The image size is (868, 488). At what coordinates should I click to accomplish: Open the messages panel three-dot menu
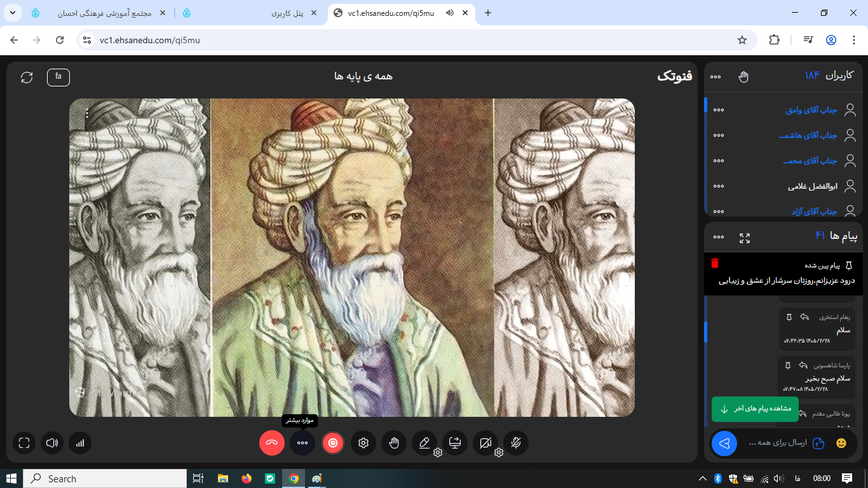[x=719, y=237]
